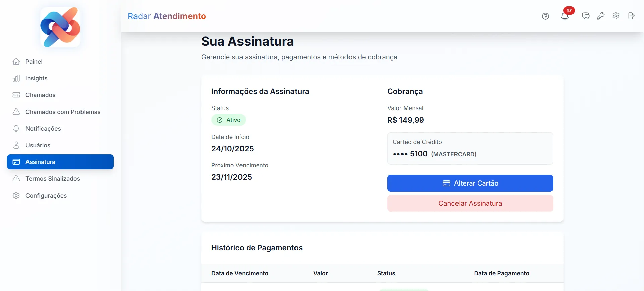The image size is (644, 291).
Task: Select Notificações in the sidebar
Action: (x=43, y=129)
